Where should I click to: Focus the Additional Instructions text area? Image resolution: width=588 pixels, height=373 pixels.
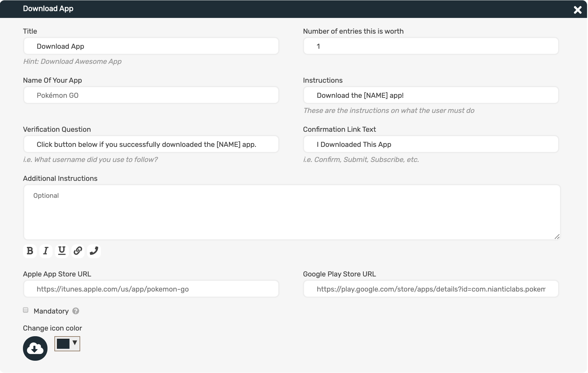(292, 212)
